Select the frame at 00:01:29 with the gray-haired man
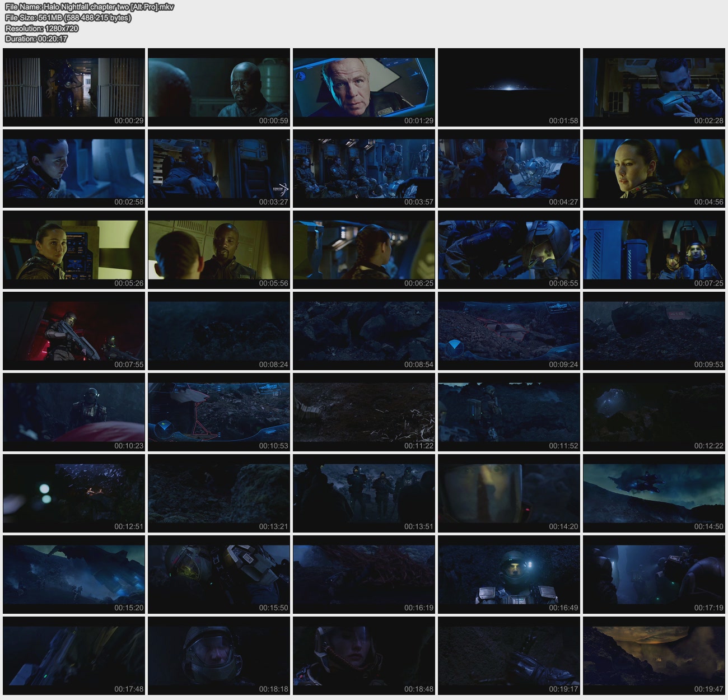 364,87
